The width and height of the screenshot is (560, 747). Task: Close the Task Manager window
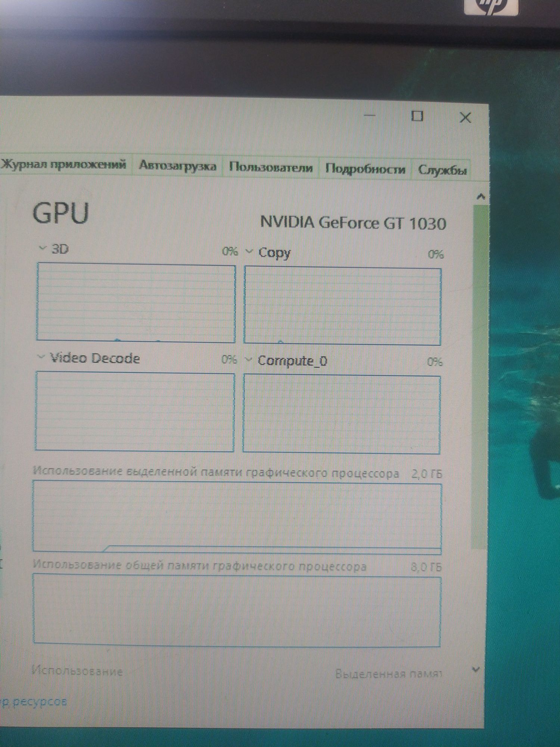pyautogui.click(x=465, y=118)
